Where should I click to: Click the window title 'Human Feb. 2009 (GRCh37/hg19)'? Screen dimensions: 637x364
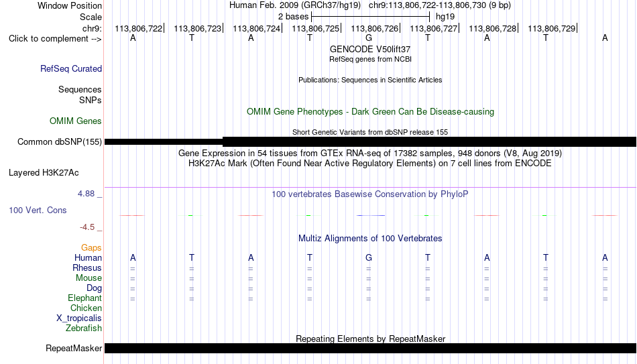pyautogui.click(x=295, y=5)
